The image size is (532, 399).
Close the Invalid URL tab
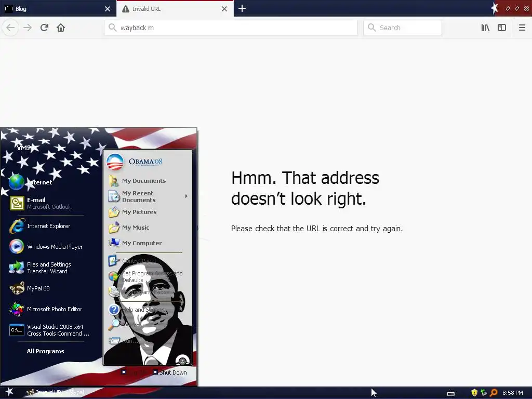tap(224, 9)
